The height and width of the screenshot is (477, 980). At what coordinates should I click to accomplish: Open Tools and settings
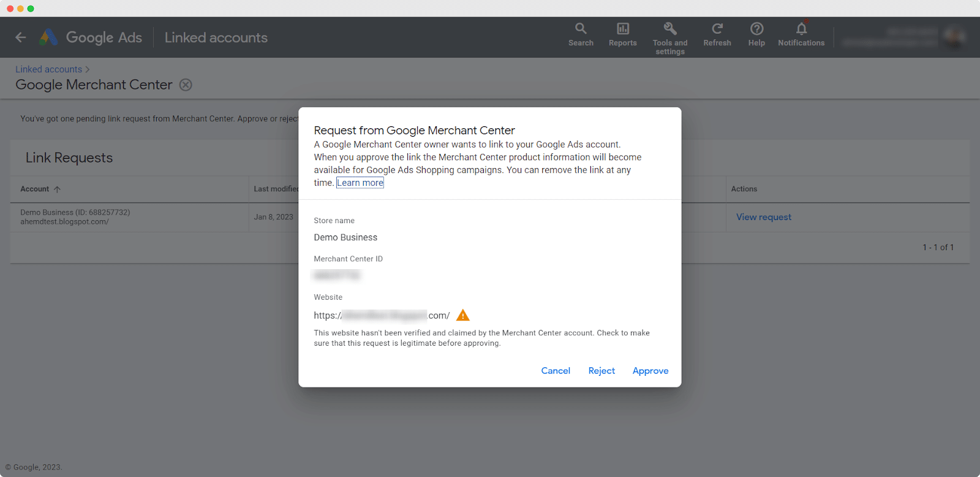pos(670,38)
